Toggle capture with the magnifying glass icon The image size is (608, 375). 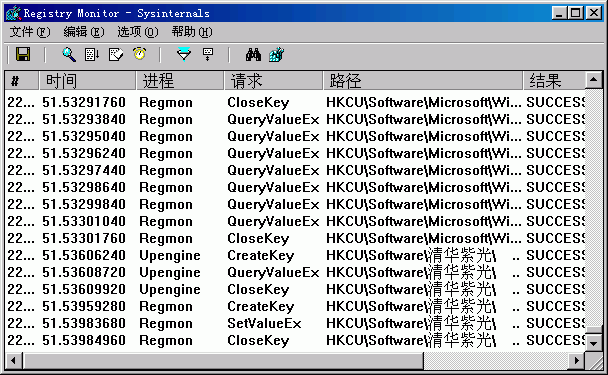click(x=69, y=54)
